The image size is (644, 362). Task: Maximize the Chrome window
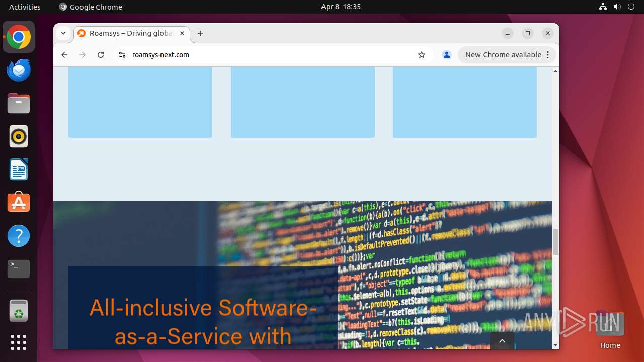tap(528, 33)
